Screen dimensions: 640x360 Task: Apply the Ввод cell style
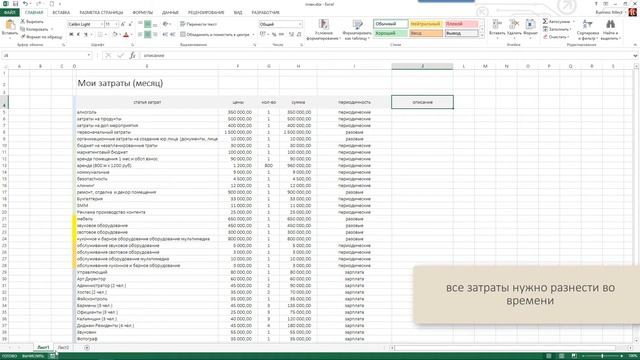pyautogui.click(x=426, y=33)
